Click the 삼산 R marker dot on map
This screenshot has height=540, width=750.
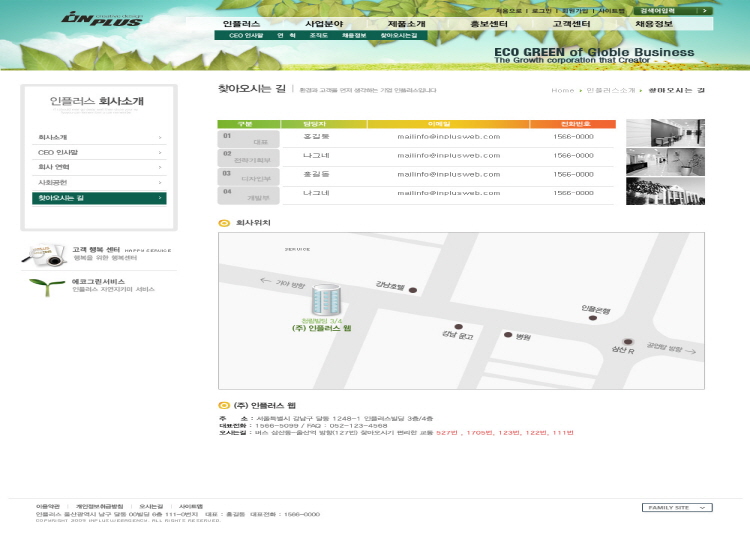[628, 342]
